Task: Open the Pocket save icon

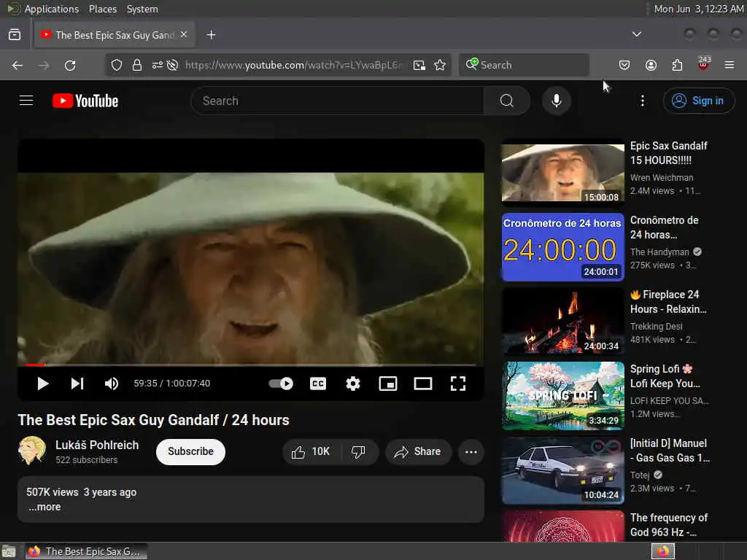Action: point(624,65)
